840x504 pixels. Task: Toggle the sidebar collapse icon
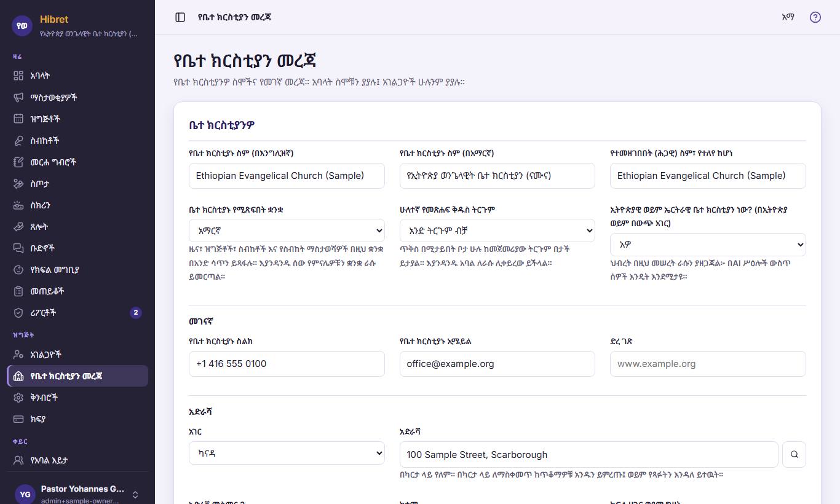[180, 17]
